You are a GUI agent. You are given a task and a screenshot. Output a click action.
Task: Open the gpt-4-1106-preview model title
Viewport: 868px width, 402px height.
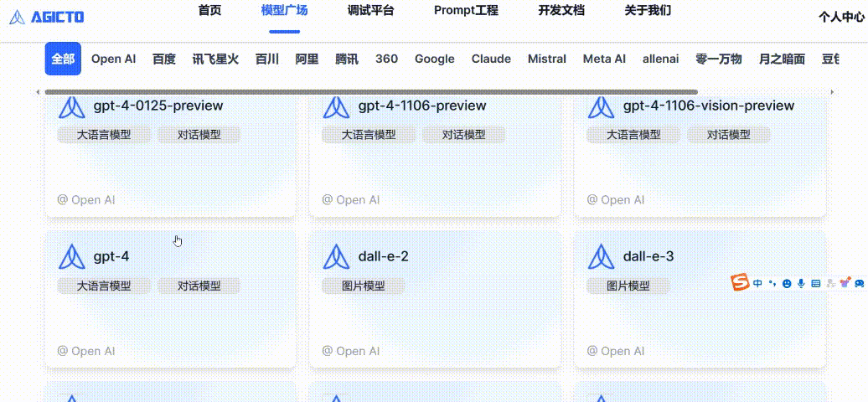point(421,106)
